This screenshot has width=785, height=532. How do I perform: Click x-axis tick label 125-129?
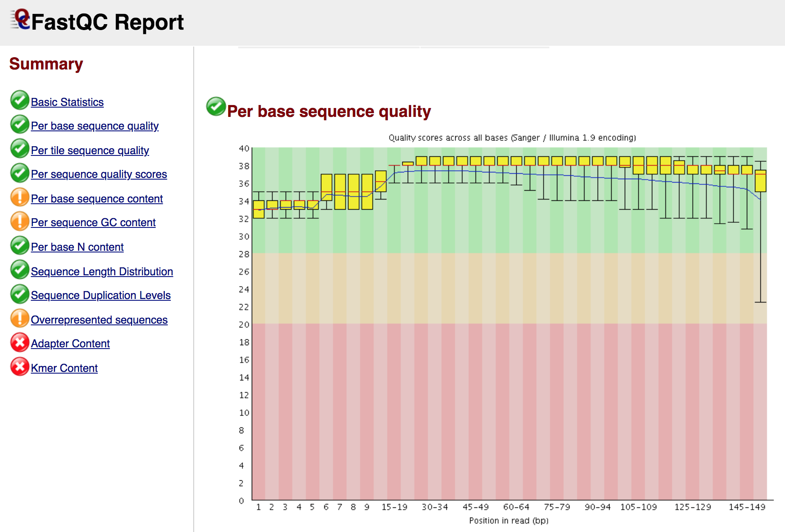coord(693,507)
